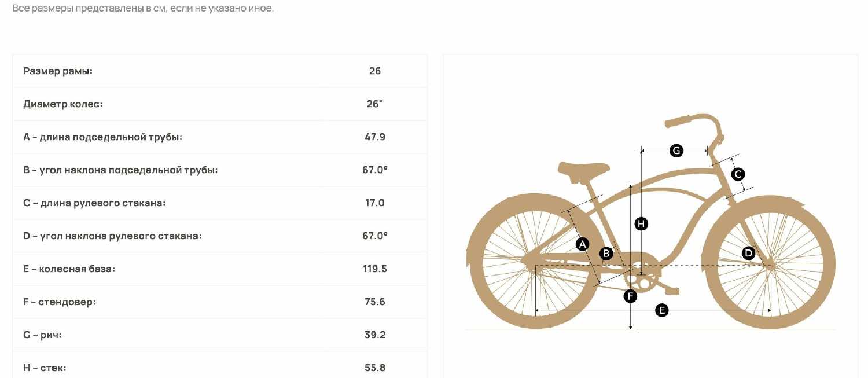Click the wheelbase value 119.5

tap(375, 269)
